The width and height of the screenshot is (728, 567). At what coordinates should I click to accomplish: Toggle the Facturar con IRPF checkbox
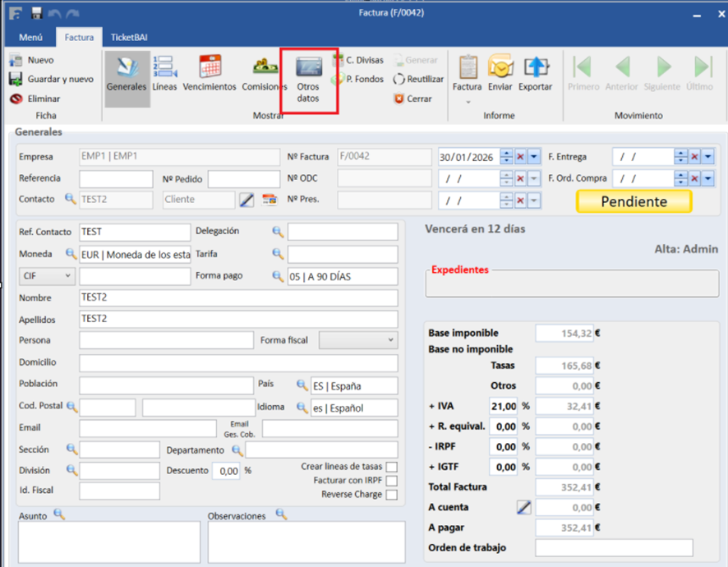point(392,481)
